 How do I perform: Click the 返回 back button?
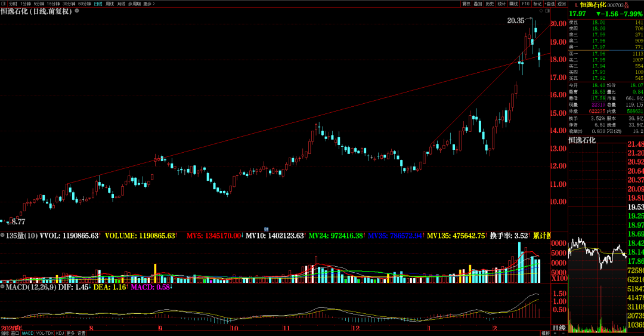pyautogui.click(x=562, y=4)
